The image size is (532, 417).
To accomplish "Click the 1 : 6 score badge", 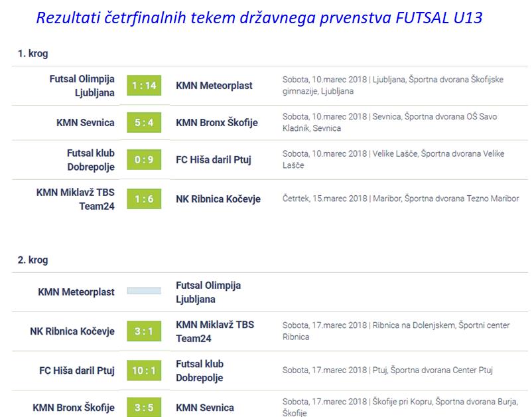I will pyautogui.click(x=144, y=199).
